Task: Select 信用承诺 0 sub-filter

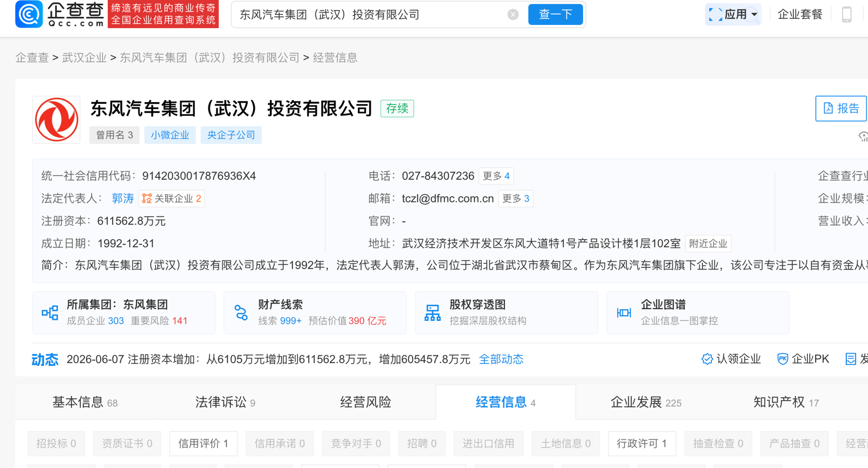Action: pos(279,444)
